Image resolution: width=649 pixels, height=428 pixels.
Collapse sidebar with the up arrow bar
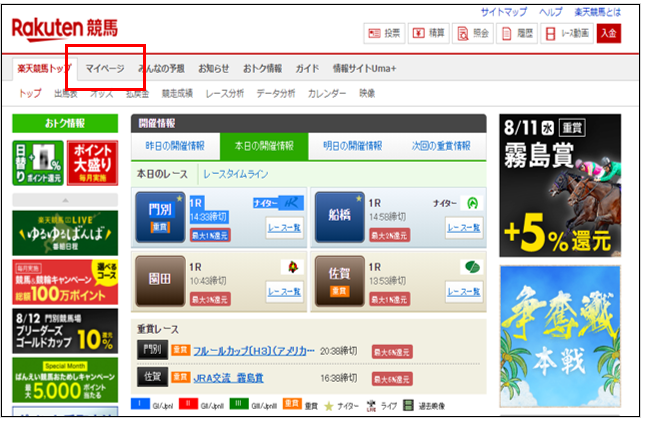(66, 202)
